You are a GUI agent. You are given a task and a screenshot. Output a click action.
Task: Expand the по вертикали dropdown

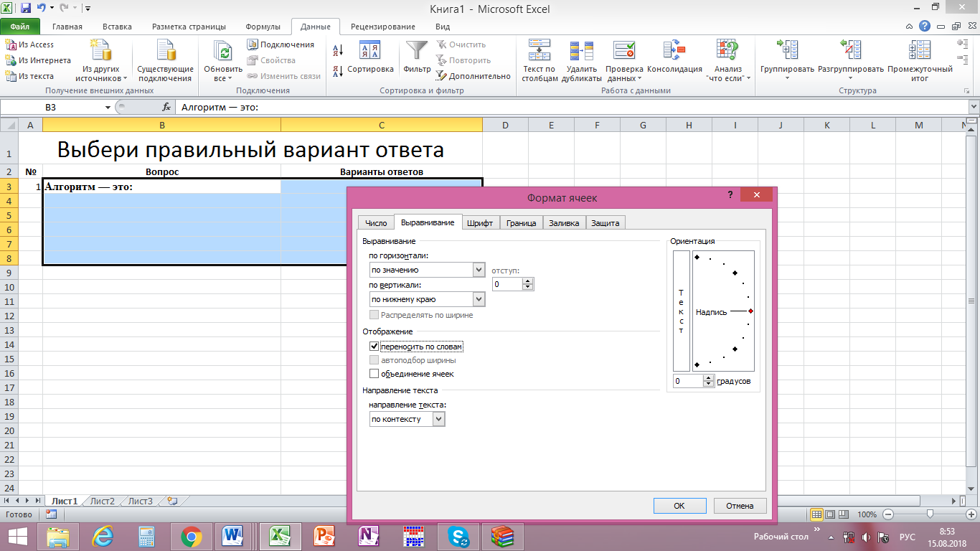(x=479, y=299)
